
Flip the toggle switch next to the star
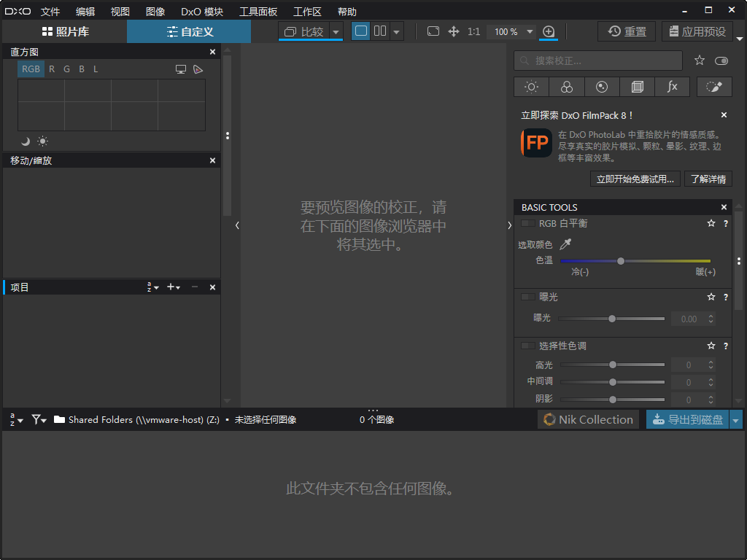tap(721, 61)
